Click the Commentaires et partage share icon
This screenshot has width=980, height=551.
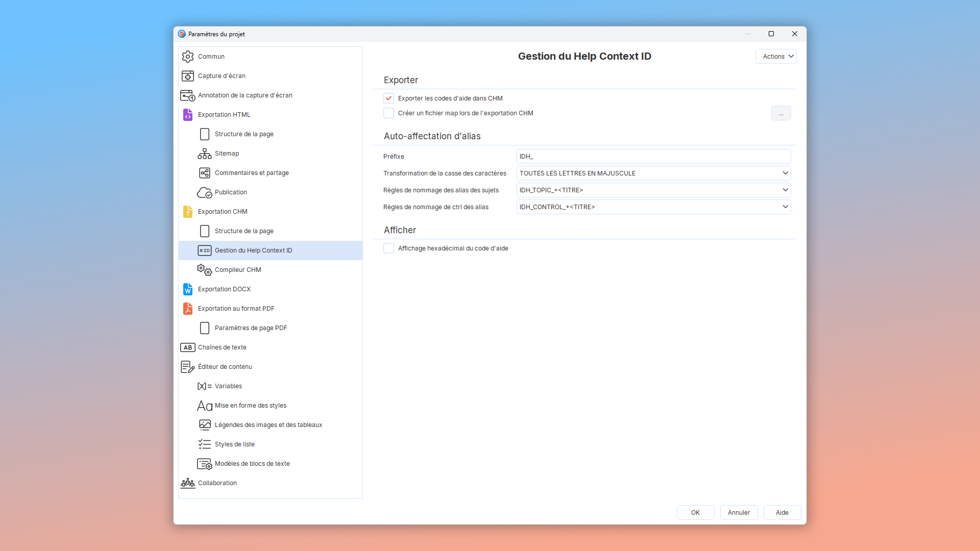point(204,173)
